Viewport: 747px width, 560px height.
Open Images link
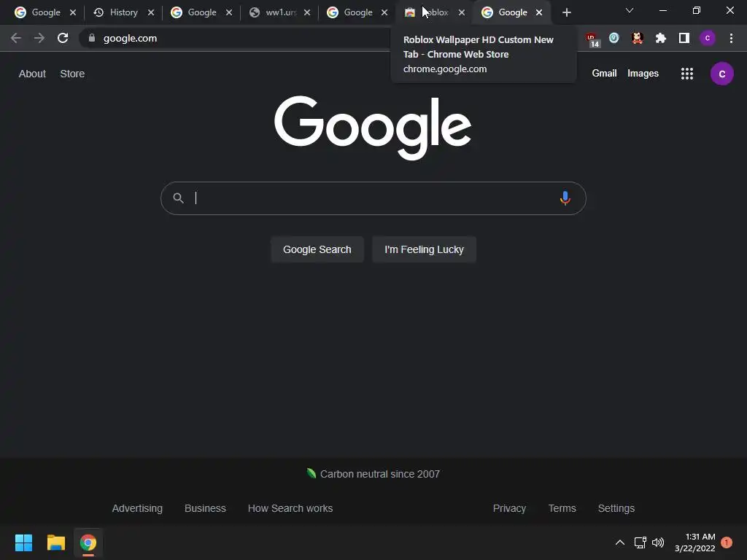[643, 74]
